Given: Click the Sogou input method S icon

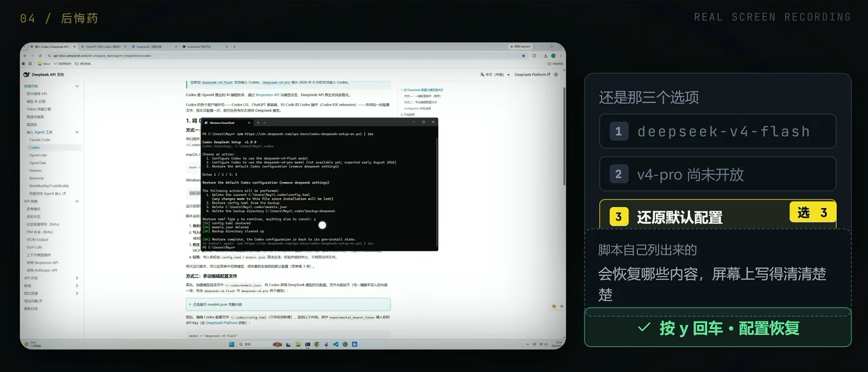Looking at the screenshot, I should (x=554, y=306).
